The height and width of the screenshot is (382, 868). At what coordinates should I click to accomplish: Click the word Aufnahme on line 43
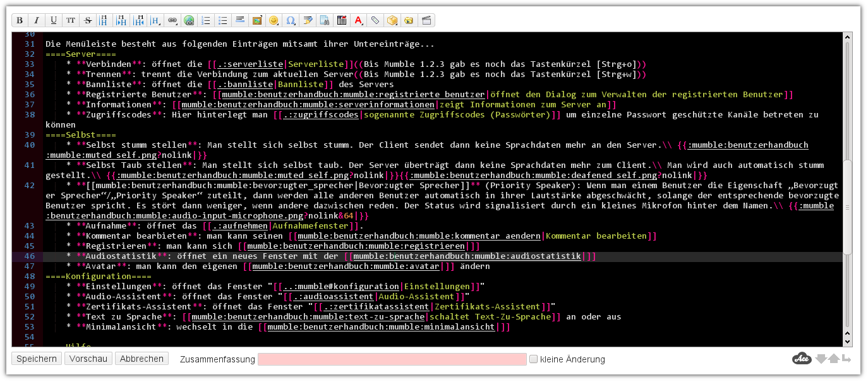coord(106,226)
